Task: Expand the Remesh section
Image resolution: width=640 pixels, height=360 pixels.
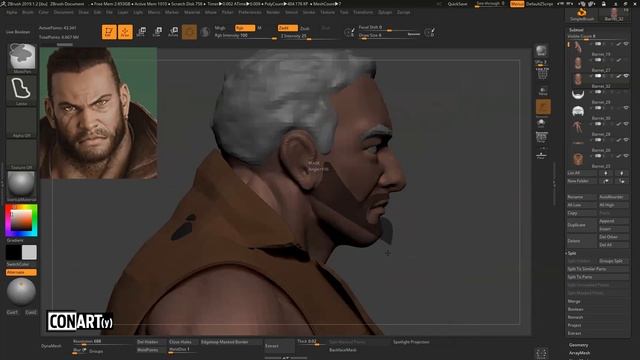Action: (x=576, y=317)
